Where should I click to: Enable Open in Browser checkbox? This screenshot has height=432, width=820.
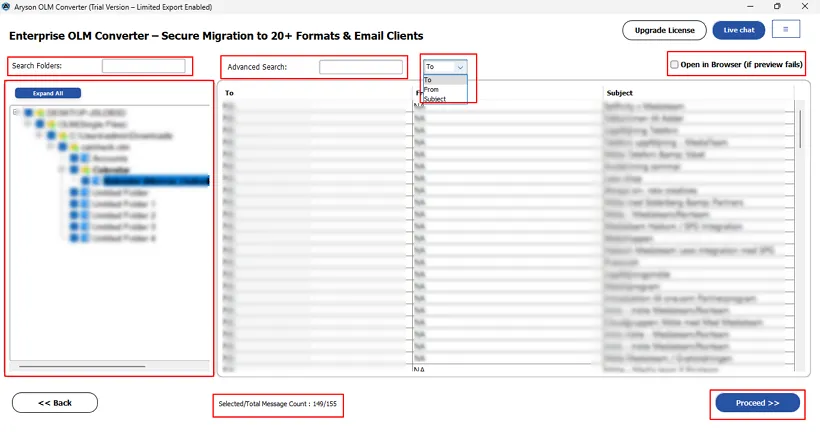674,64
